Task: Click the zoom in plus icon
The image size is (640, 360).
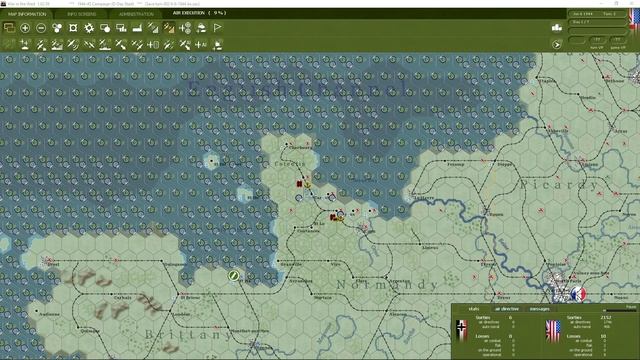Action: [x=25, y=28]
